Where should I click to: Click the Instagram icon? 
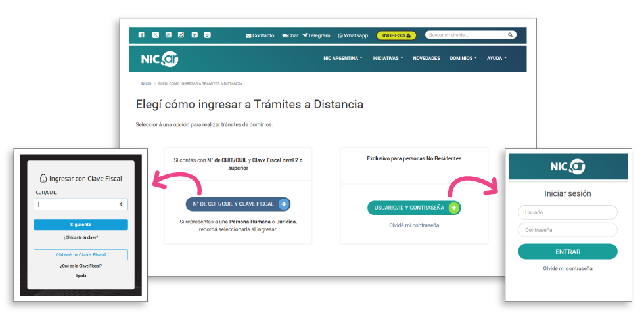click(x=181, y=35)
